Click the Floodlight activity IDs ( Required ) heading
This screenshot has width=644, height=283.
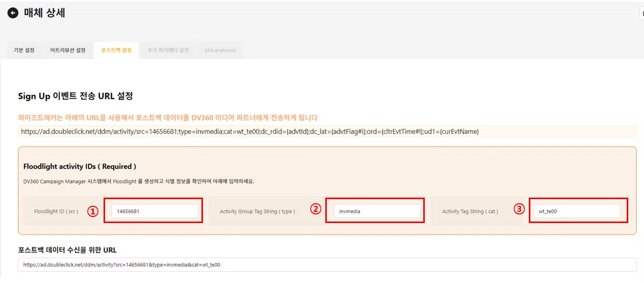(x=80, y=166)
